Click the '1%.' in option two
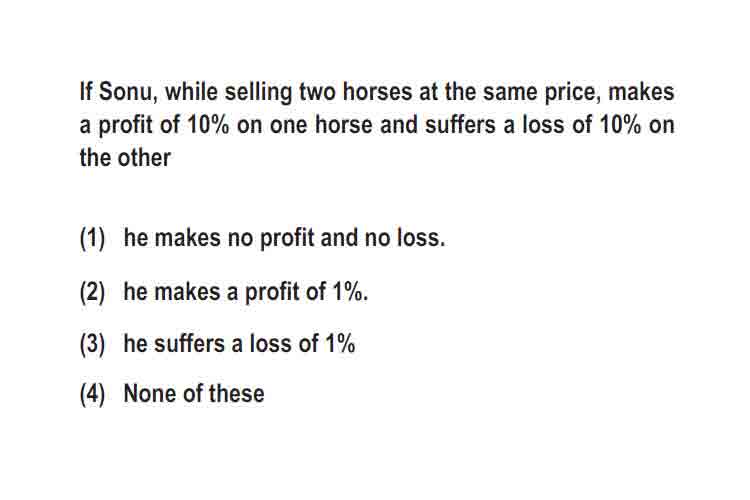This screenshot has height=500, width=750. (x=350, y=291)
